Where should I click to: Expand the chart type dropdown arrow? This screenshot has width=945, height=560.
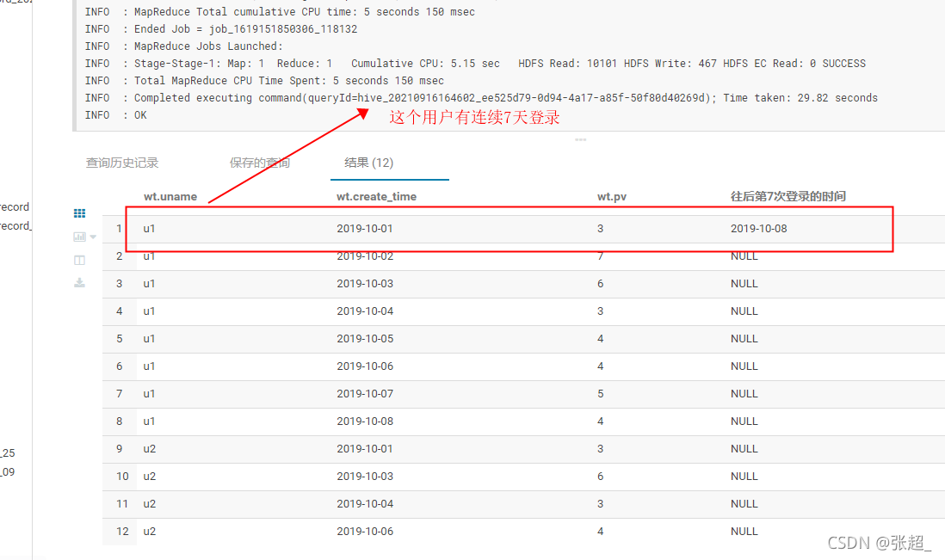pos(93,237)
